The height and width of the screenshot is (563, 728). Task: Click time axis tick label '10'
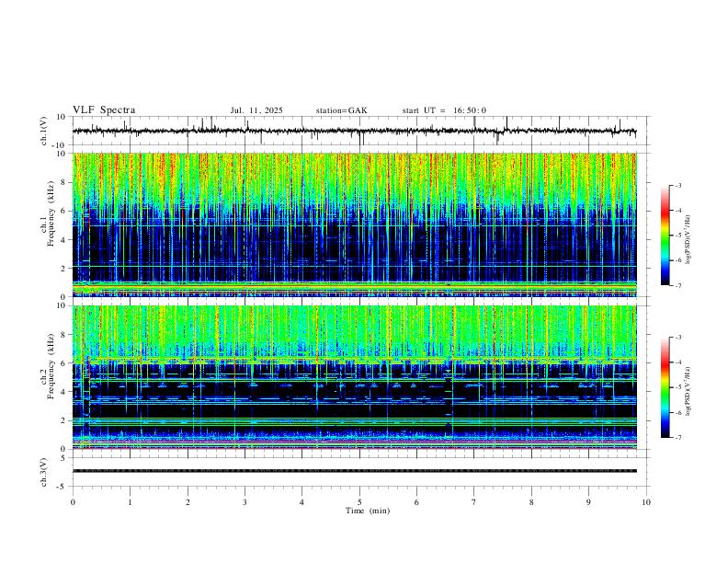coord(646,502)
